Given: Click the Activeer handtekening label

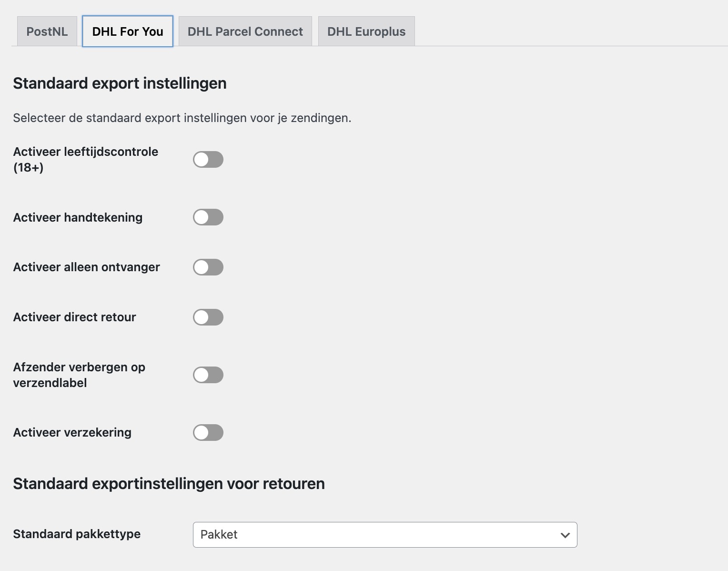Looking at the screenshot, I should tap(78, 217).
